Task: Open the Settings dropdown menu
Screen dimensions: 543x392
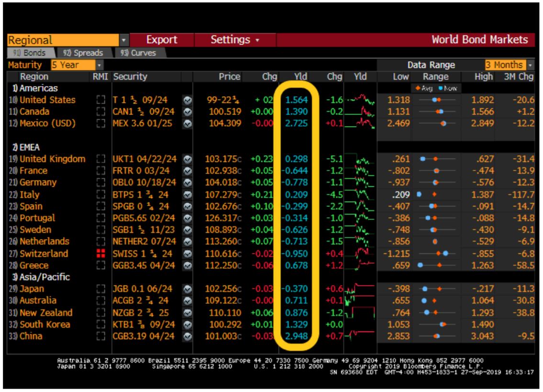Action: (x=235, y=40)
